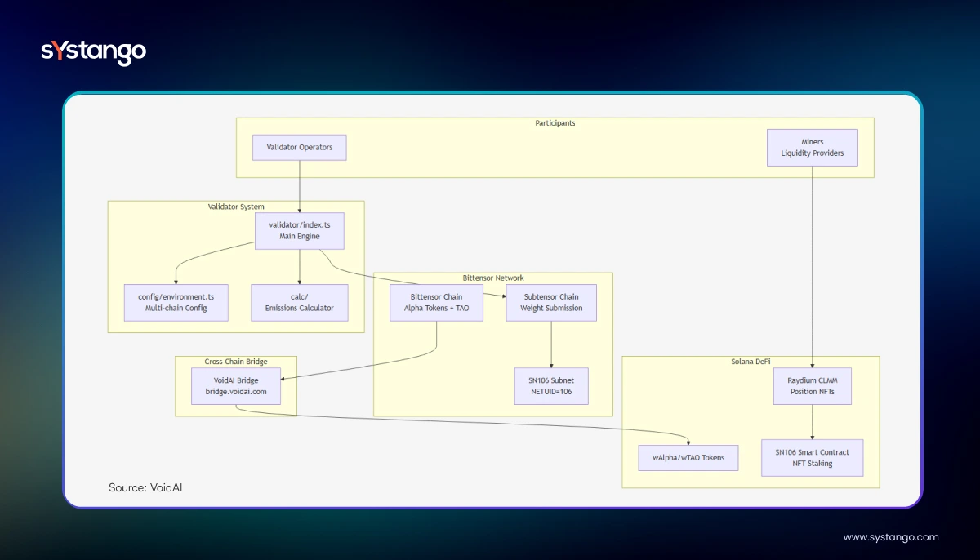
Task: Click the Subtensor Chain Weight Submission box
Action: 551,302
